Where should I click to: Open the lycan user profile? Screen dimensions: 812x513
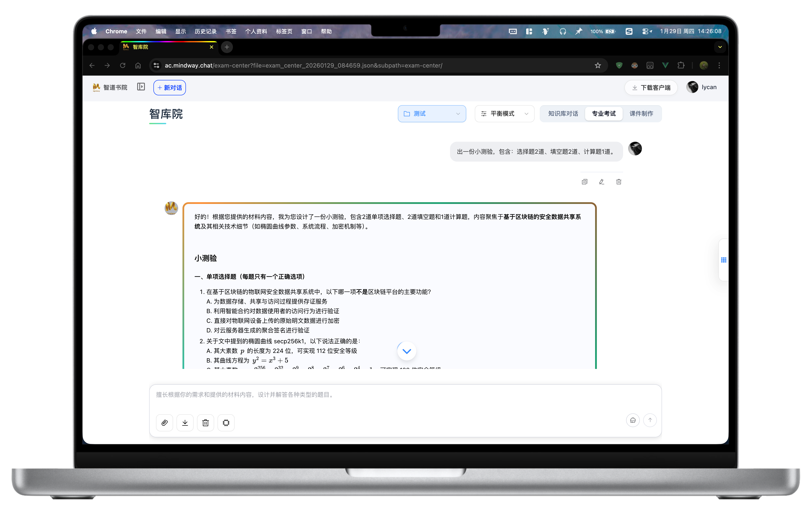(702, 87)
